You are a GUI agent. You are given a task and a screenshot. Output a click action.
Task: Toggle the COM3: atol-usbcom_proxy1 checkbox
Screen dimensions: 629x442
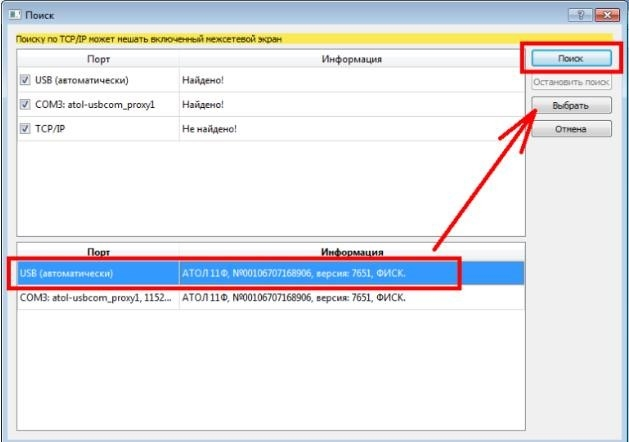25,104
